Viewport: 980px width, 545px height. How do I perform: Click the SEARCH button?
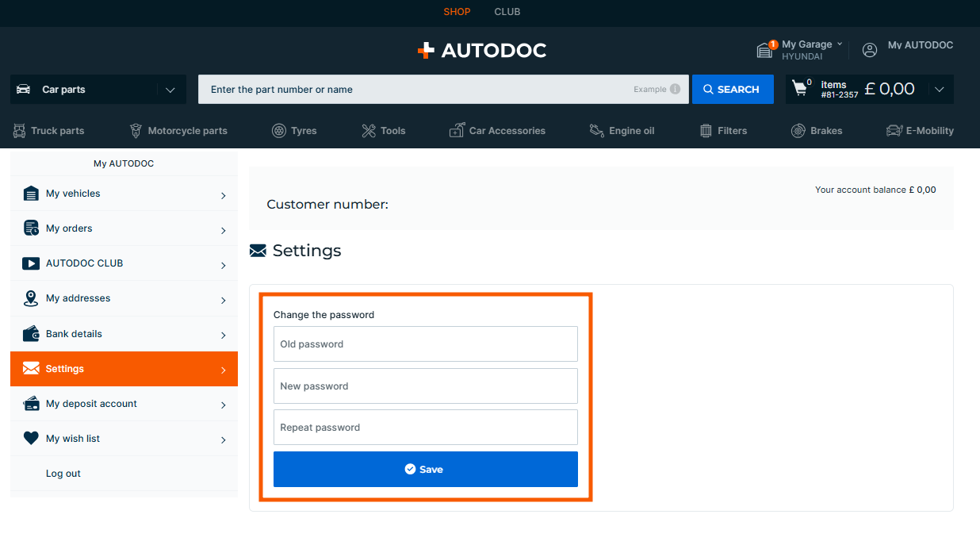[732, 90]
